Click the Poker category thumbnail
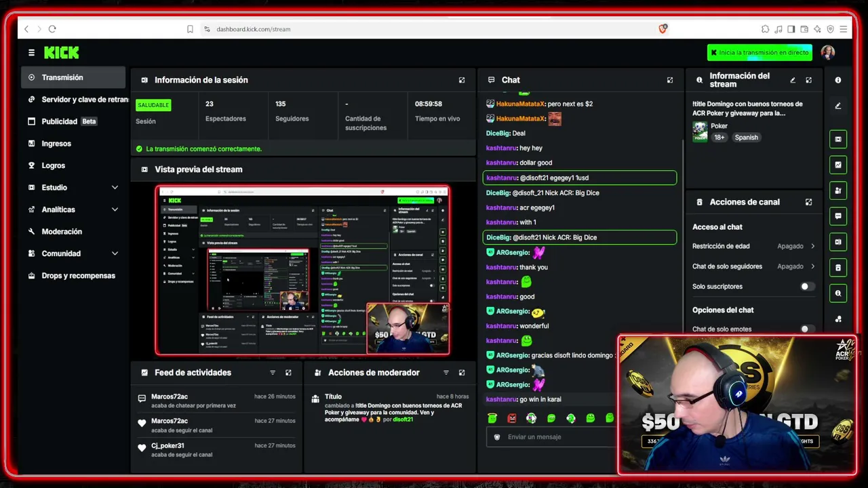The image size is (868, 488). (x=700, y=131)
